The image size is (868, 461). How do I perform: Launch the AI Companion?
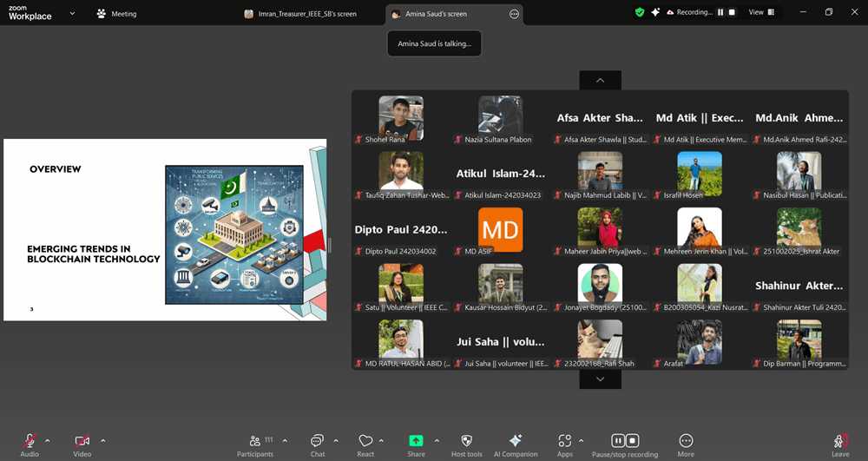coord(516,442)
